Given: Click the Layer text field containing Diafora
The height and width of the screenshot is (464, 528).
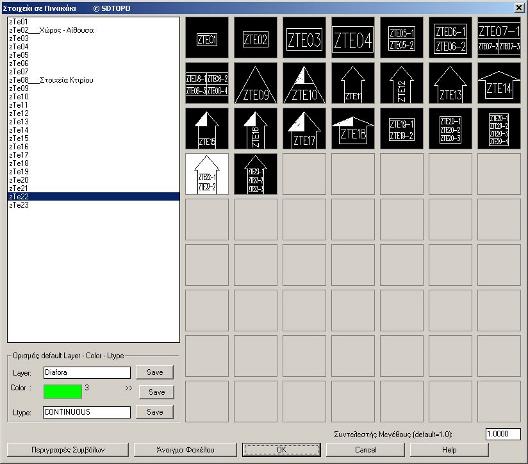Looking at the screenshot, I should click(87, 372).
